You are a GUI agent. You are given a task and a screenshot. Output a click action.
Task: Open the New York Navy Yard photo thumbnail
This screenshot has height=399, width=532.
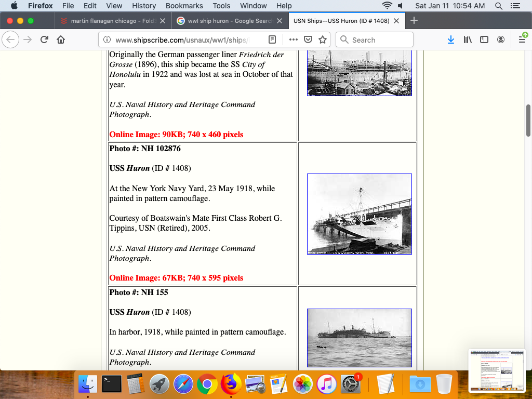click(x=359, y=214)
